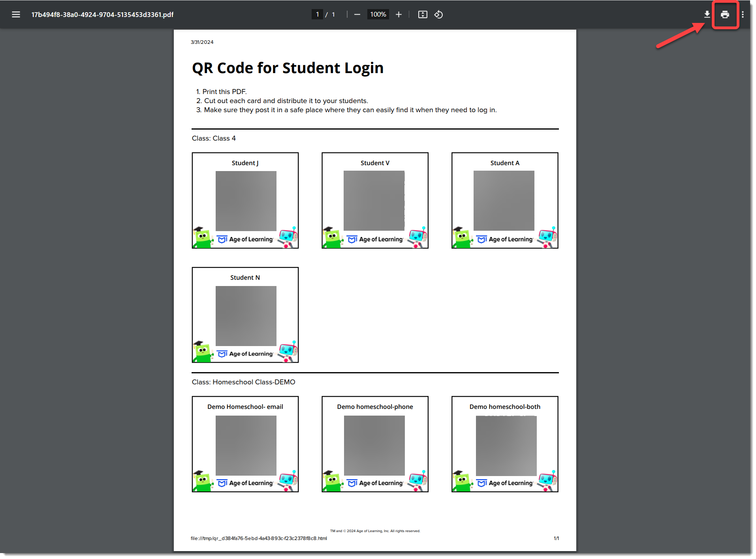Image resolution: width=756 pixels, height=559 pixels.
Task: Click the Student A QR code
Action: pos(504,201)
